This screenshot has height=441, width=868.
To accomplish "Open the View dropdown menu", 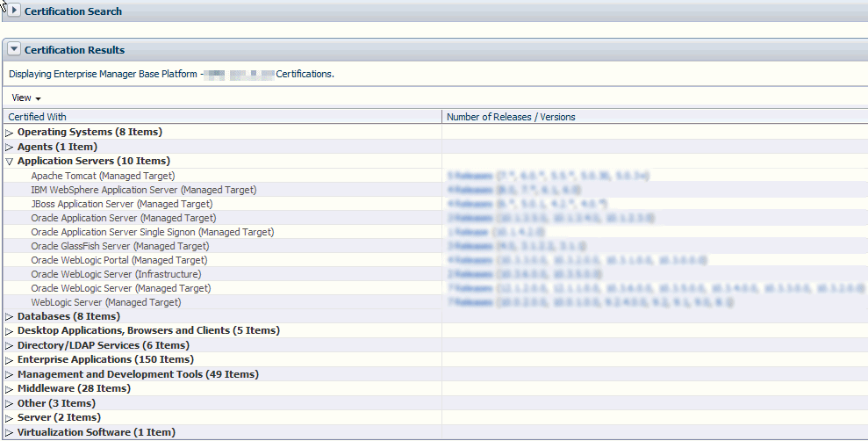I will (x=26, y=98).
